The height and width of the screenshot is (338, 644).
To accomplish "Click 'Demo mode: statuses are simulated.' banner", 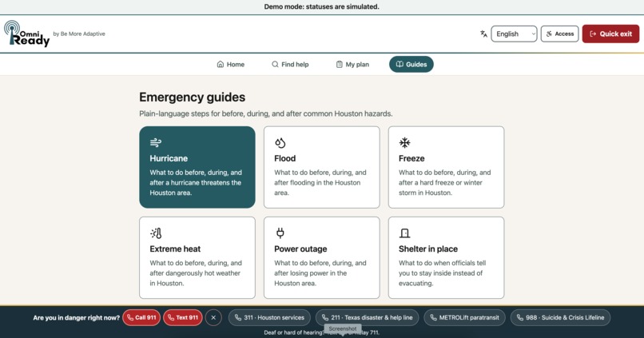I will click(x=321, y=6).
